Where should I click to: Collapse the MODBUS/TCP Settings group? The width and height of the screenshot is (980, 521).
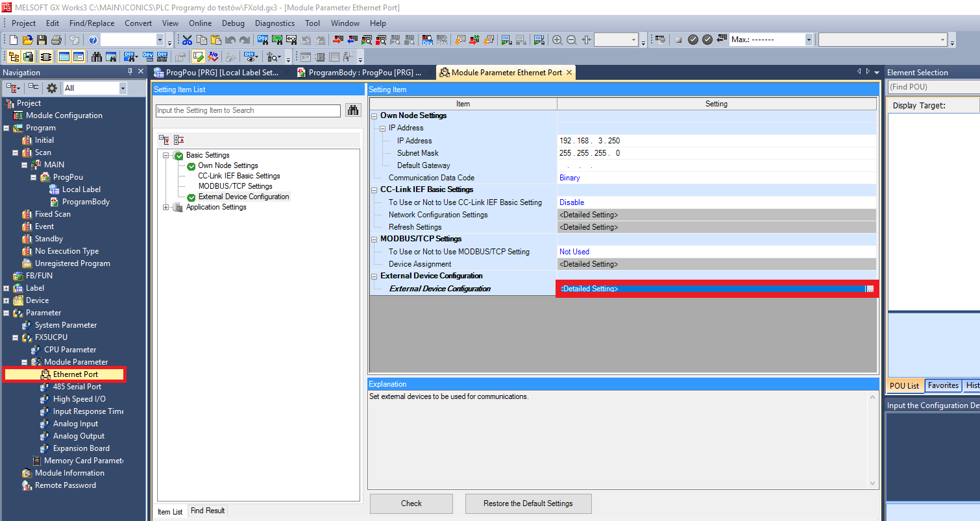(374, 239)
